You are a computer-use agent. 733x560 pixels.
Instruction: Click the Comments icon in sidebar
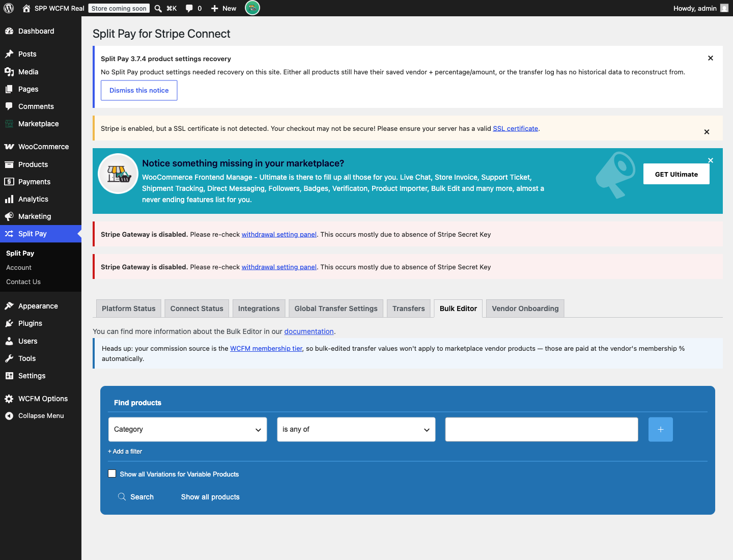9,106
